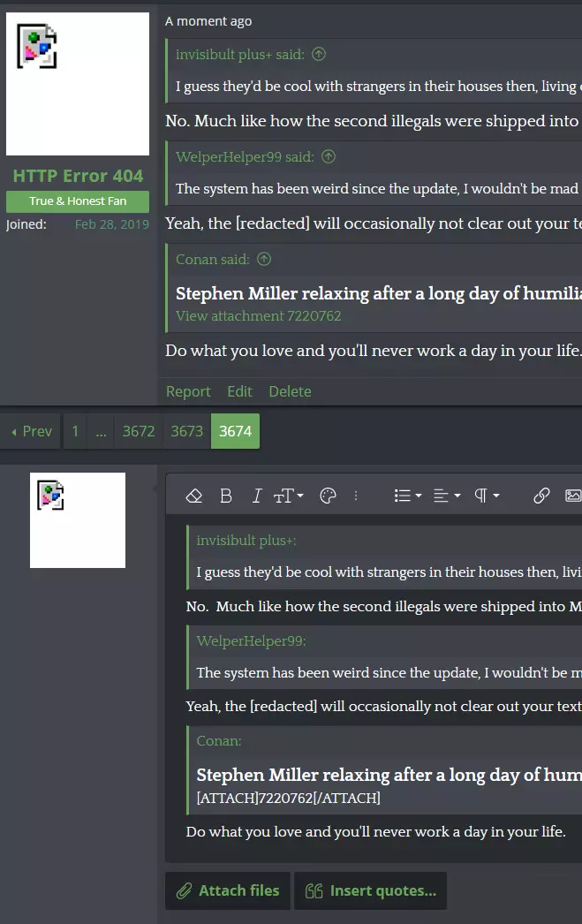Click the Insert quotes button
This screenshot has height=924, width=582.
pyautogui.click(x=371, y=890)
